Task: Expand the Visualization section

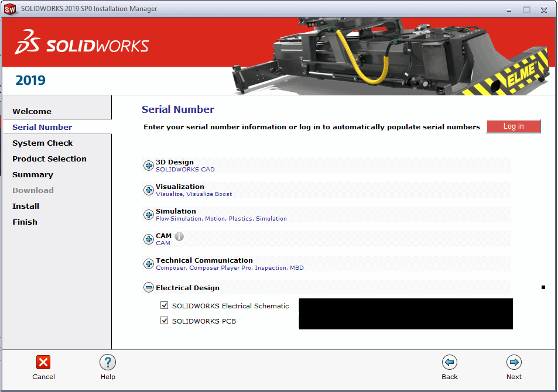Action: [x=148, y=190]
